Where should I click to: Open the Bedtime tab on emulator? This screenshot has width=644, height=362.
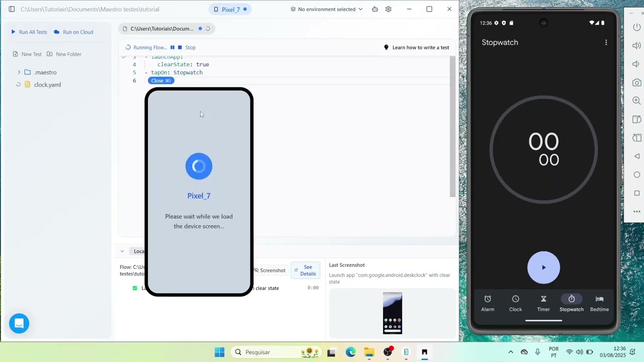(x=599, y=304)
